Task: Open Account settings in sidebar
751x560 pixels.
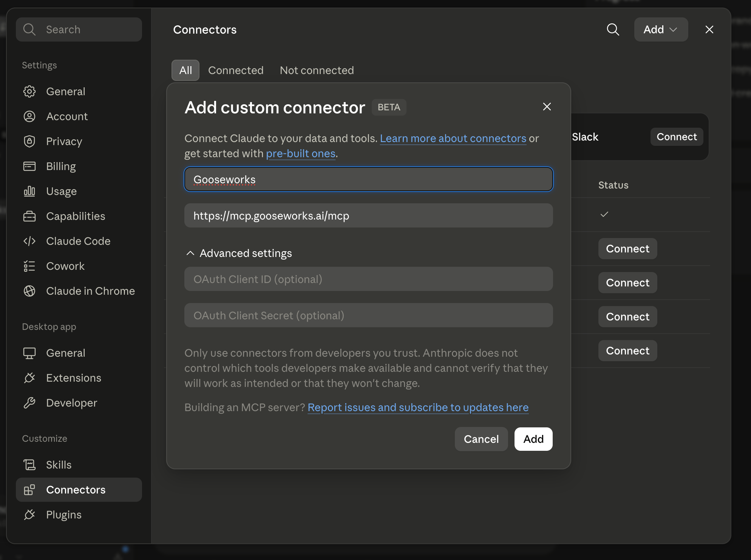Action: pyautogui.click(x=79, y=116)
